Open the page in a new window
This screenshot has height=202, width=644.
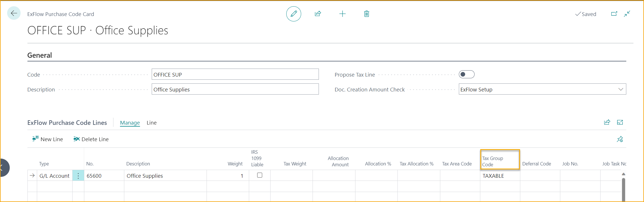(x=614, y=14)
